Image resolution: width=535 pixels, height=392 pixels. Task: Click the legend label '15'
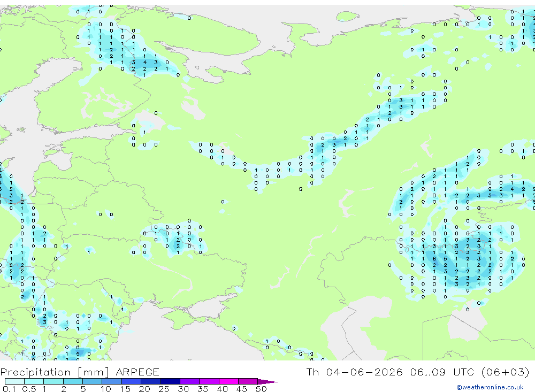125,389
